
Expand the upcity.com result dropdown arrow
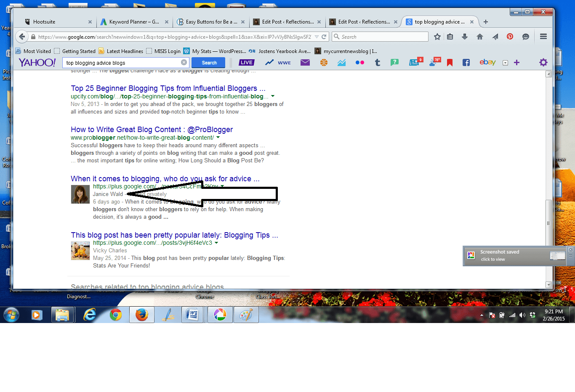click(273, 96)
